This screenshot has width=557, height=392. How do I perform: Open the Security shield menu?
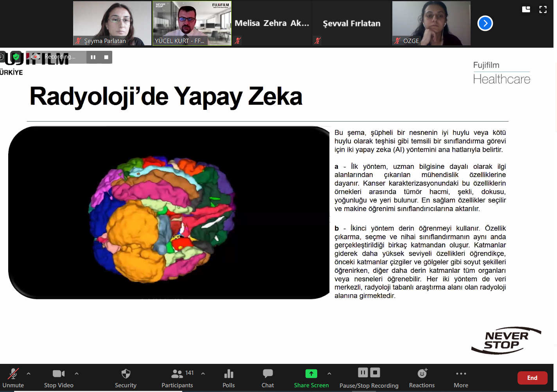point(126,378)
